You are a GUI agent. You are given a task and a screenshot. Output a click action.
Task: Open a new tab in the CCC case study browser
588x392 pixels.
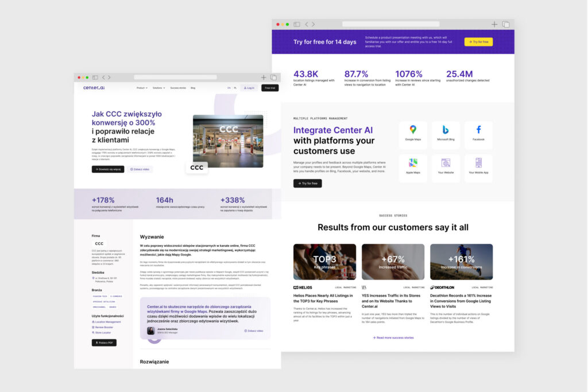(x=264, y=77)
